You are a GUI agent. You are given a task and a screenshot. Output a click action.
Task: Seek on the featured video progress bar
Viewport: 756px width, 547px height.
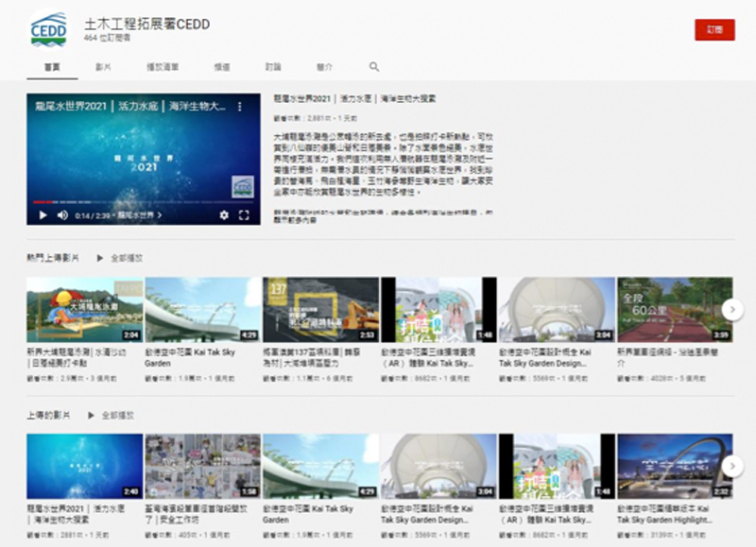tap(142, 202)
